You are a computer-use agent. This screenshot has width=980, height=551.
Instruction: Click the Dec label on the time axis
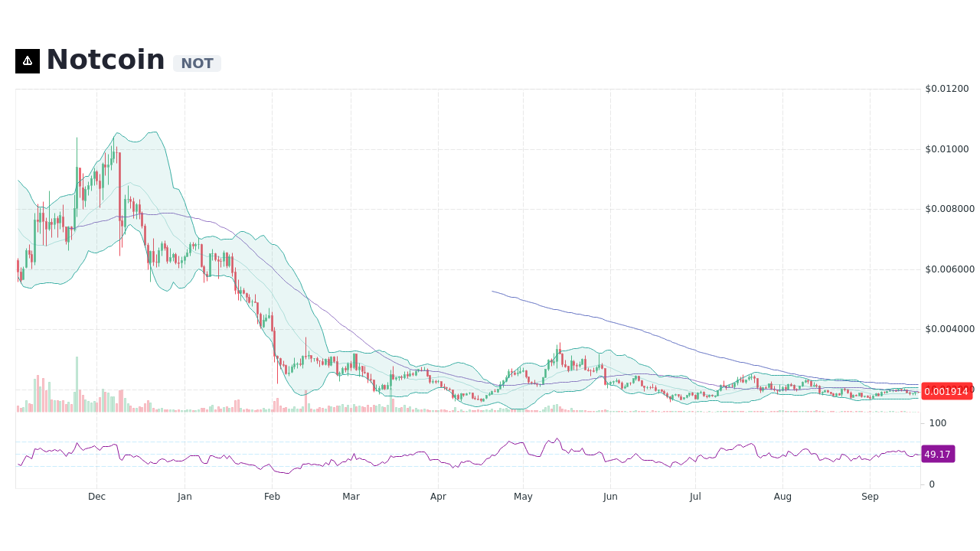[96, 496]
